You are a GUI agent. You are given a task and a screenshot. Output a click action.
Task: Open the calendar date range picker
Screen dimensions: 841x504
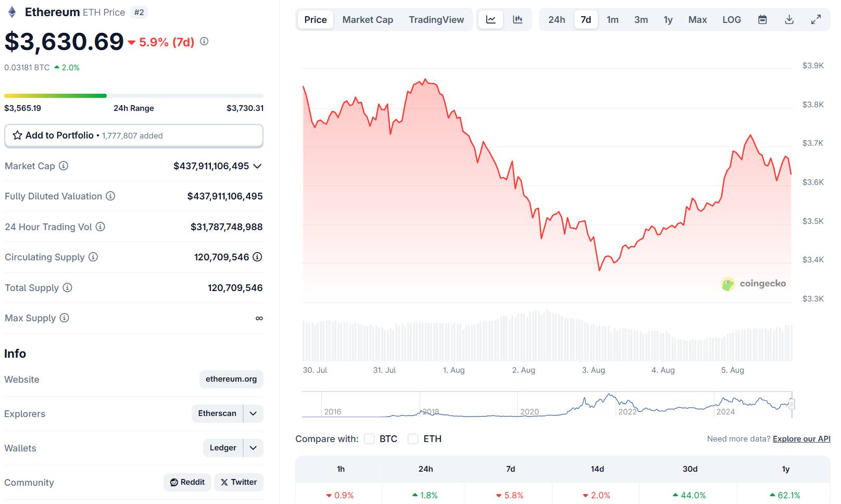[762, 20]
